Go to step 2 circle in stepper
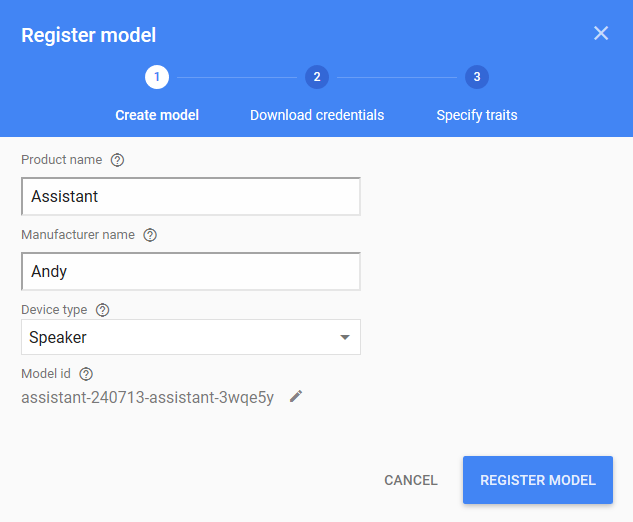The width and height of the screenshot is (633, 522). (x=317, y=77)
